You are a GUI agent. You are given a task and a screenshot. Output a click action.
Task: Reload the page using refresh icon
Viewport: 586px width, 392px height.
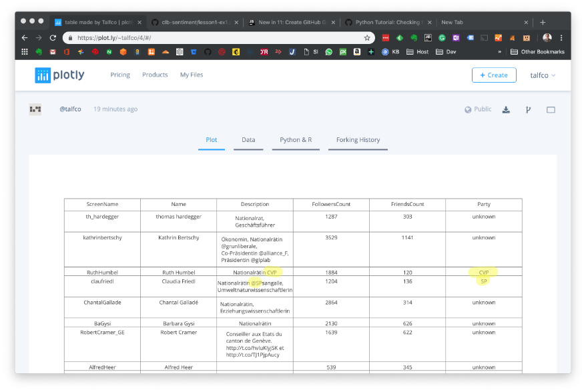click(53, 38)
